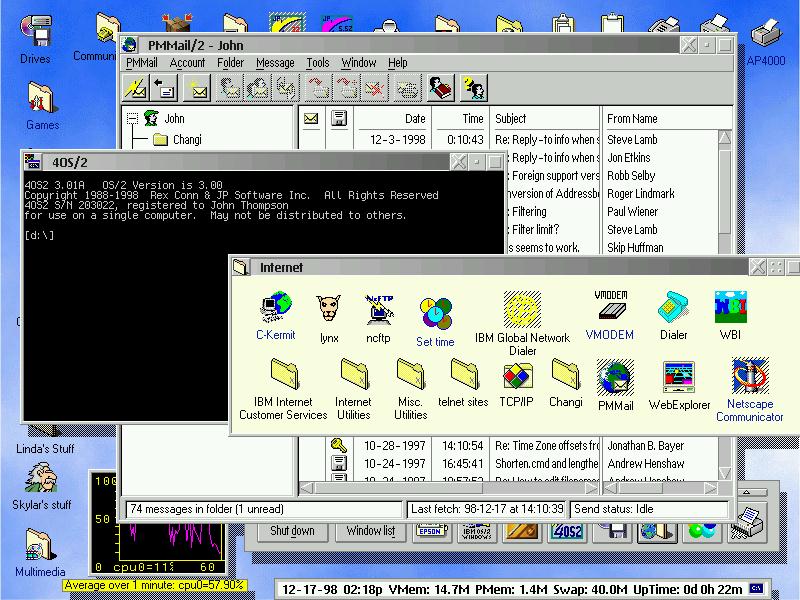Open the Help menu in PMMail

coord(397,63)
